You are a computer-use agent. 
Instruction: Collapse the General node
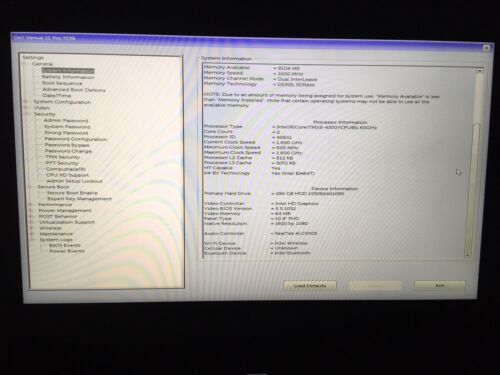point(25,64)
